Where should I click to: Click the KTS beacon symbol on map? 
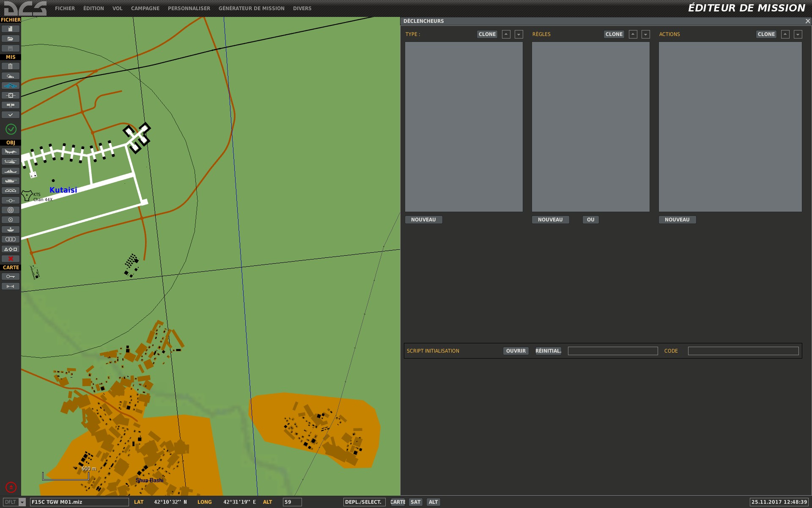27,196
